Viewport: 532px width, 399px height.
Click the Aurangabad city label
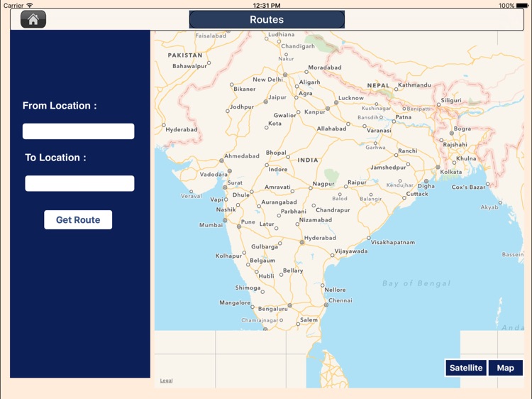coord(279,202)
